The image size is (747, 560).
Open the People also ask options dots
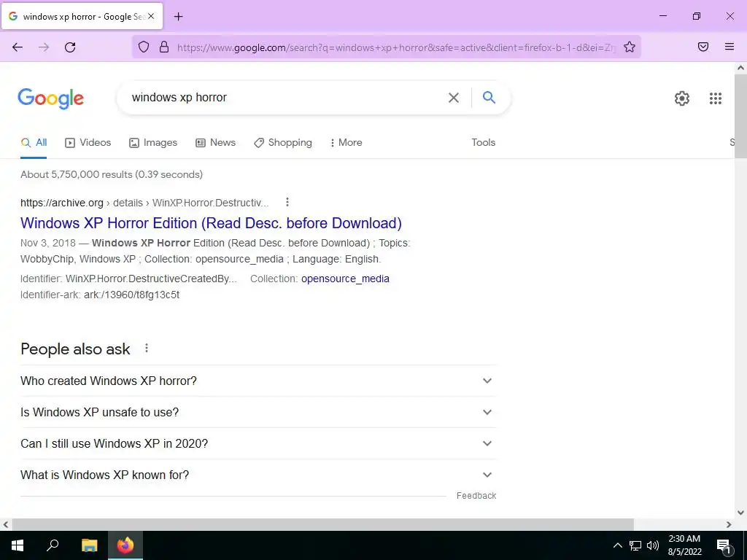[147, 348]
